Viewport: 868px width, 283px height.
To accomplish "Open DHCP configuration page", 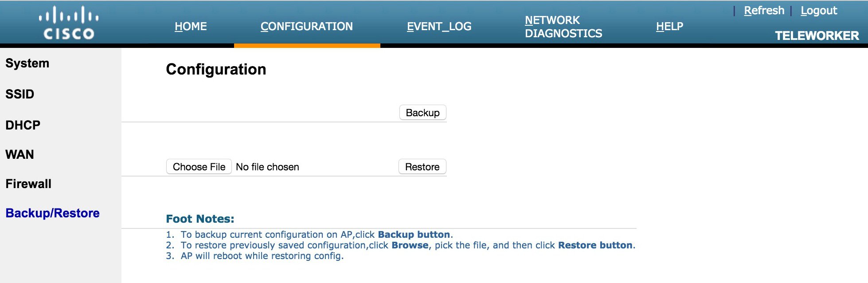I will (23, 125).
